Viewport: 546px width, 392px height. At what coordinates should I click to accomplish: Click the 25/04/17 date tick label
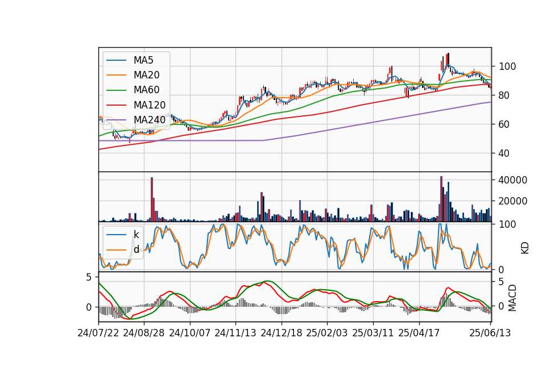pos(419,333)
